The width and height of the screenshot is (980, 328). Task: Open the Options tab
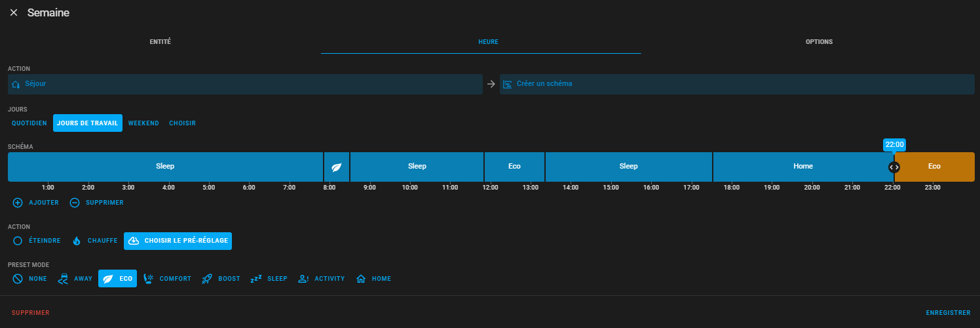click(x=819, y=42)
